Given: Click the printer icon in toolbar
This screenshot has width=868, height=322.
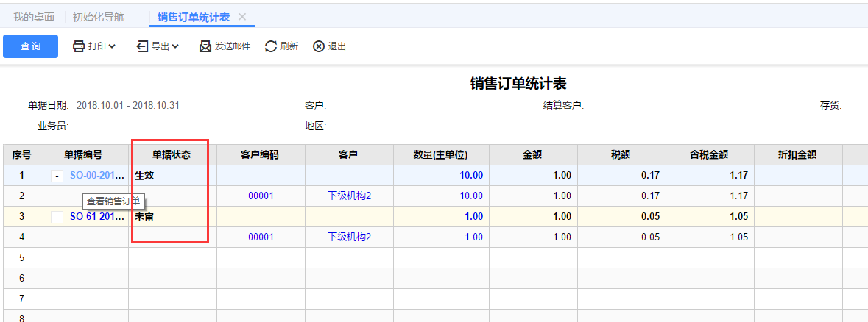Looking at the screenshot, I should [x=79, y=46].
